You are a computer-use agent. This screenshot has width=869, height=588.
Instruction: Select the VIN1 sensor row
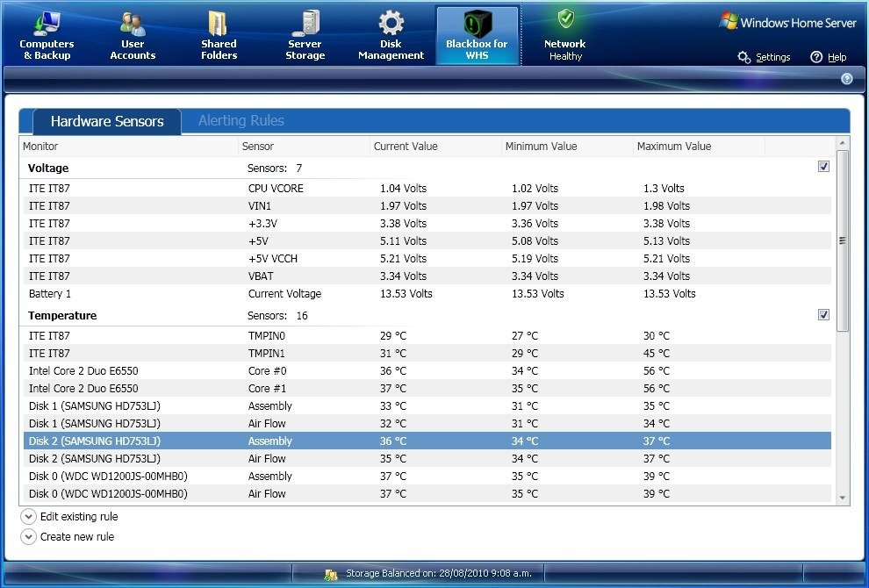click(x=427, y=205)
